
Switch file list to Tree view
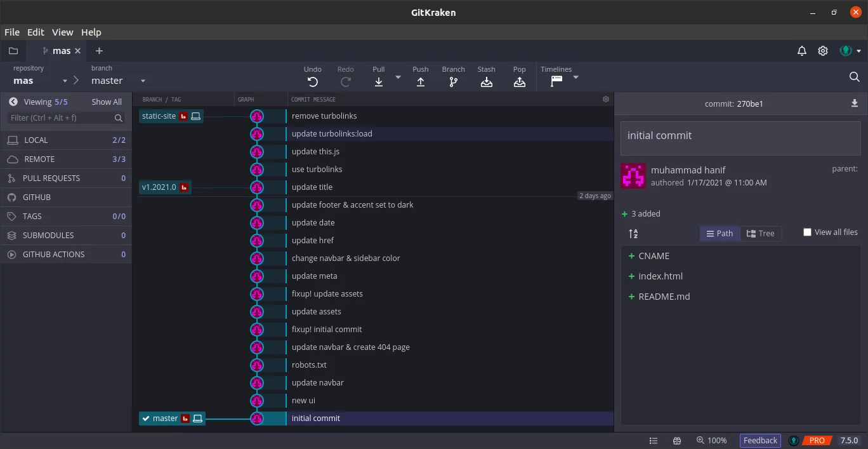pyautogui.click(x=760, y=234)
